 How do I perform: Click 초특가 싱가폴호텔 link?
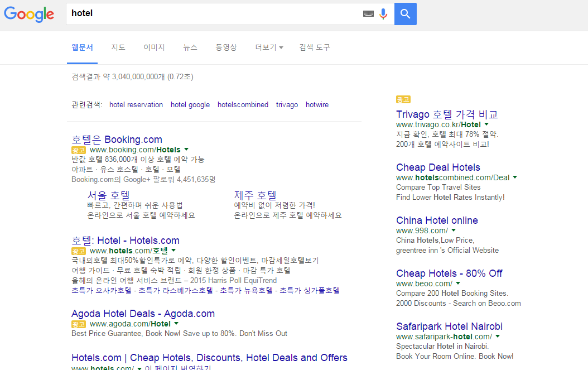click(310, 290)
